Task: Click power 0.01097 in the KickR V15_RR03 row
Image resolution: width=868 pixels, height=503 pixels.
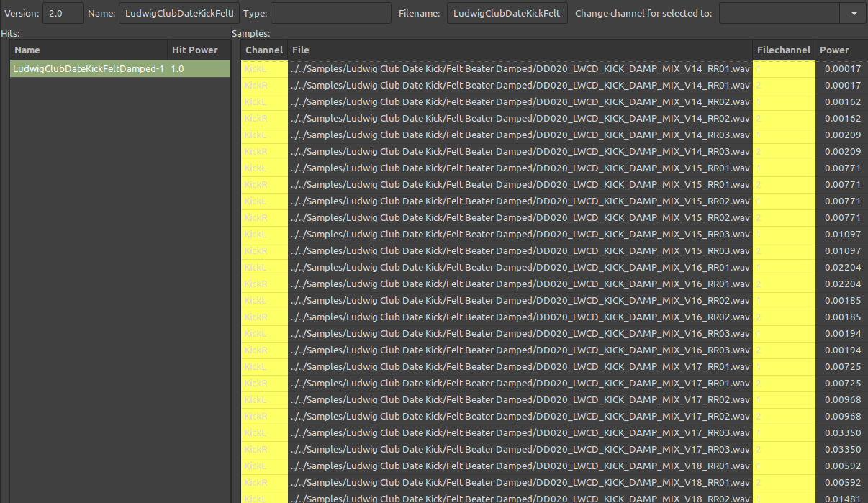Action: click(841, 251)
